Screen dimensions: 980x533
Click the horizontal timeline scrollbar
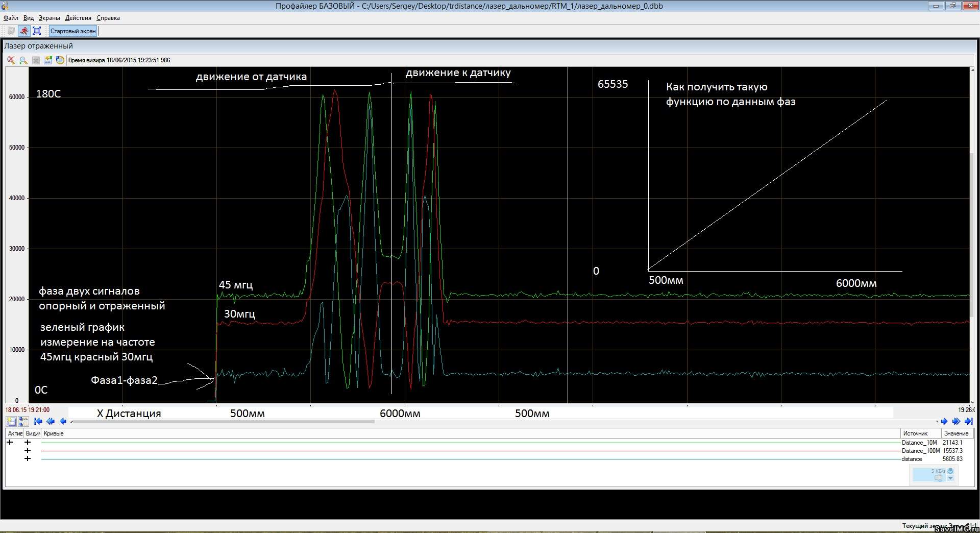(225, 422)
